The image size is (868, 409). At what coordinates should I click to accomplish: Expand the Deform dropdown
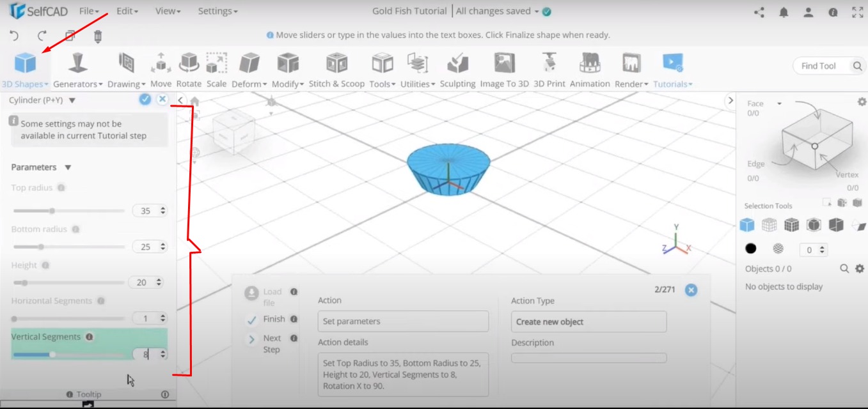(x=248, y=83)
